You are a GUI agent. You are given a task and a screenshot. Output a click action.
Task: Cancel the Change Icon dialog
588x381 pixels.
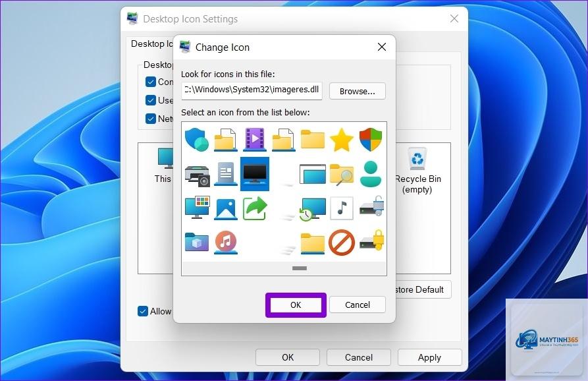point(357,305)
